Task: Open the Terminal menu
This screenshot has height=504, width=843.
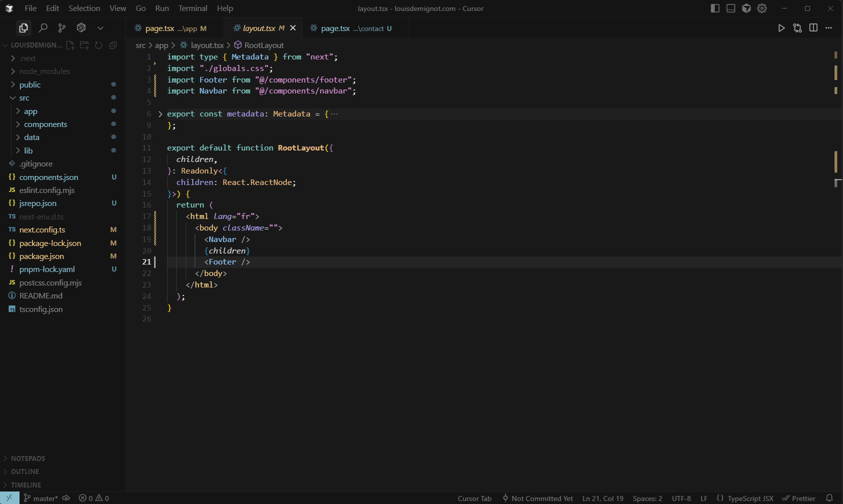Action: (193, 8)
